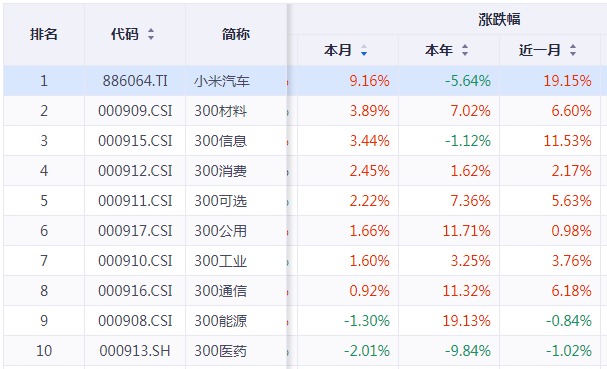Image resolution: width=607 pixels, height=369 pixels.
Task: Select code 000910.CSI cell
Action: [135, 261]
